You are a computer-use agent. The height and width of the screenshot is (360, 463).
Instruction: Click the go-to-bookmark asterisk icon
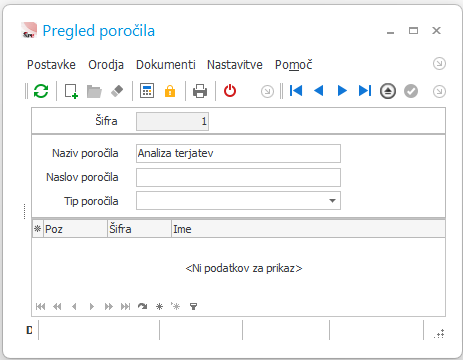pyautogui.click(x=176, y=306)
